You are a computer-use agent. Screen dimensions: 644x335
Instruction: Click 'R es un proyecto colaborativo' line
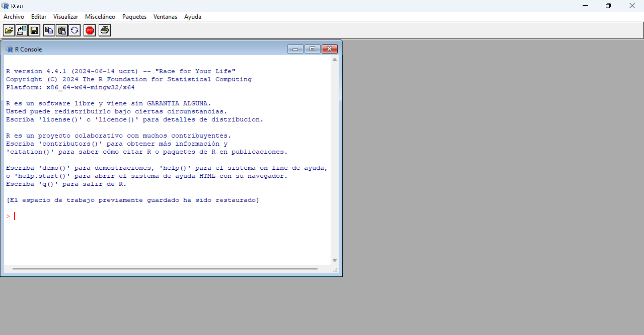click(118, 135)
